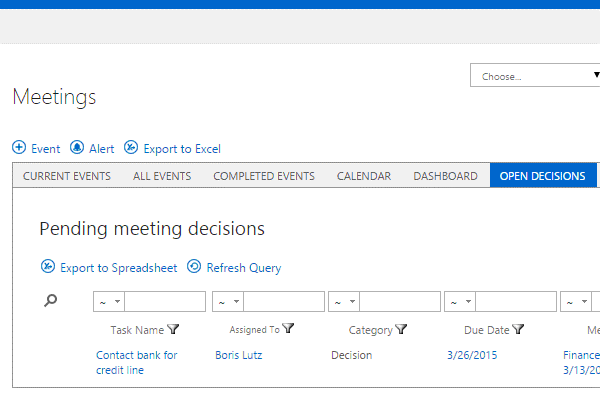Select the Open Decisions tab

click(543, 176)
